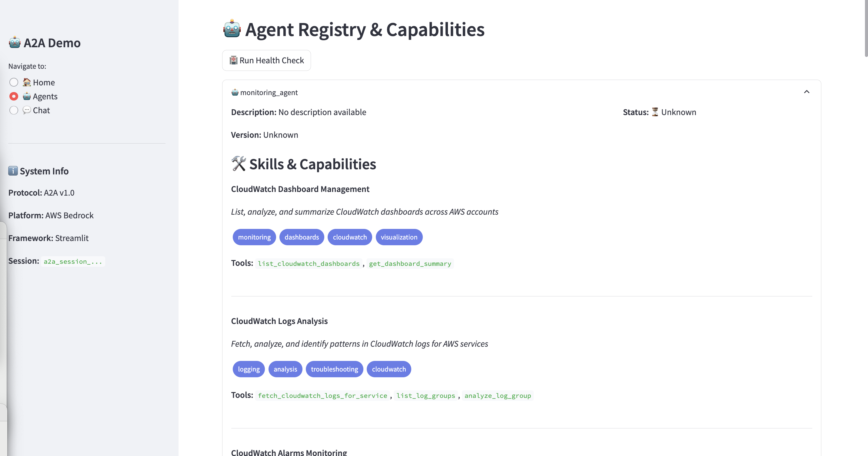Click the robot icon next to monitoring_agent
This screenshot has height=456, width=868.
235,92
